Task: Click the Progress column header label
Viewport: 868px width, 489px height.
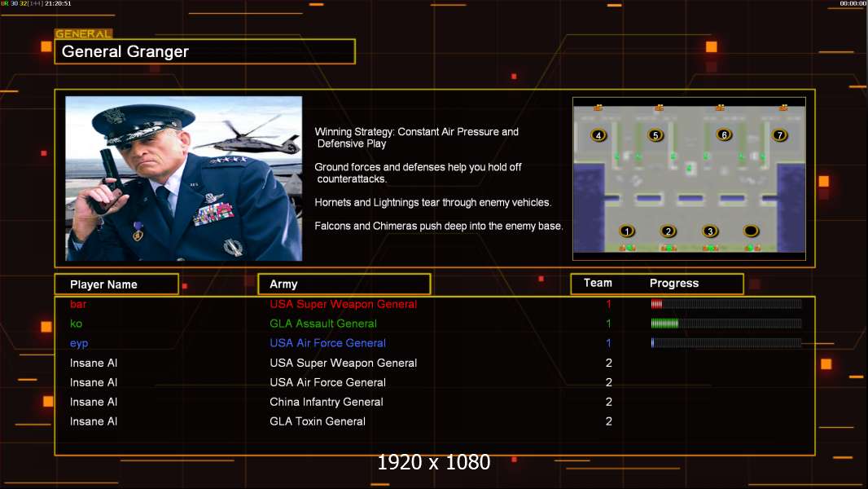Action: (x=674, y=283)
